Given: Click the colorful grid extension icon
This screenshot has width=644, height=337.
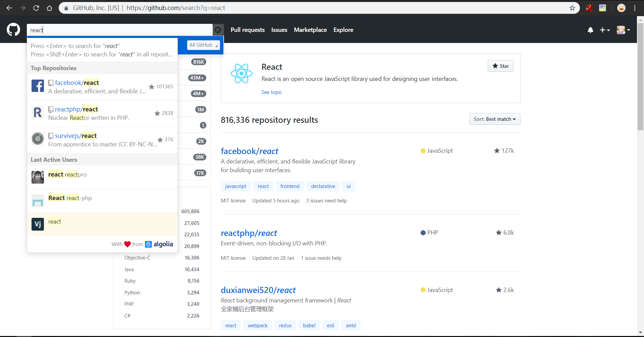Looking at the screenshot, I should point(603,8).
